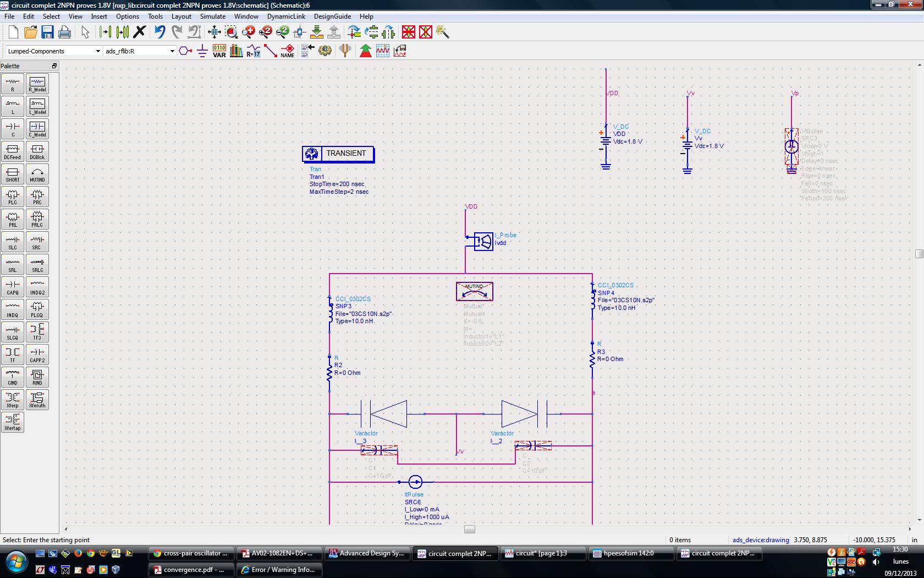Start simulation with the gear icon
The width and height of the screenshot is (924, 578).
[325, 51]
